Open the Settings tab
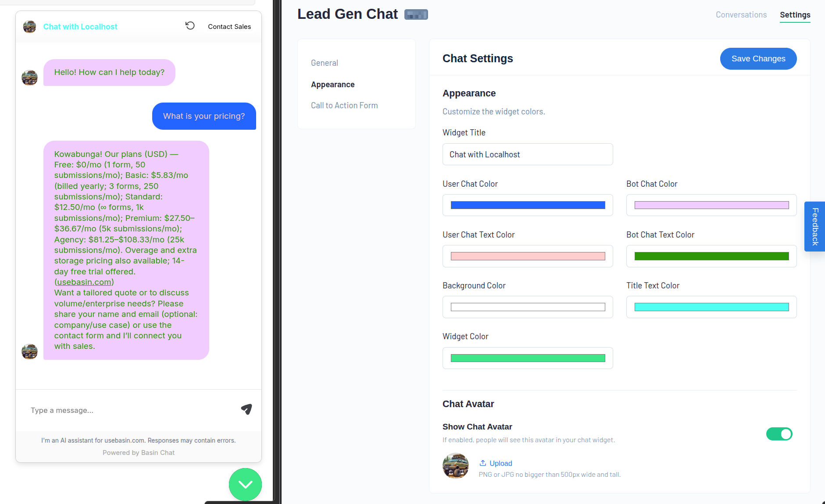Image resolution: width=825 pixels, height=504 pixels. pos(795,15)
